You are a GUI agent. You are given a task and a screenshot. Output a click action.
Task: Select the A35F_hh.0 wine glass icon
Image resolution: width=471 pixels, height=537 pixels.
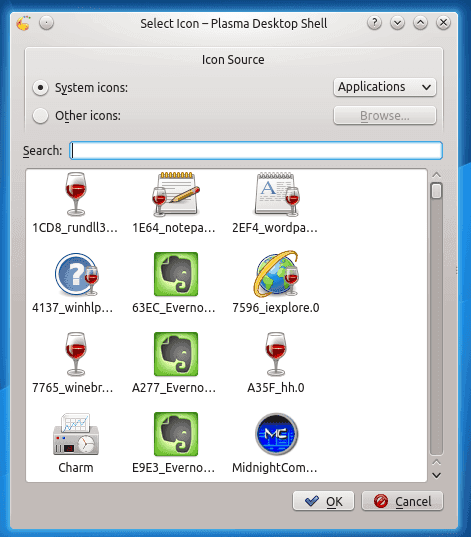click(276, 354)
